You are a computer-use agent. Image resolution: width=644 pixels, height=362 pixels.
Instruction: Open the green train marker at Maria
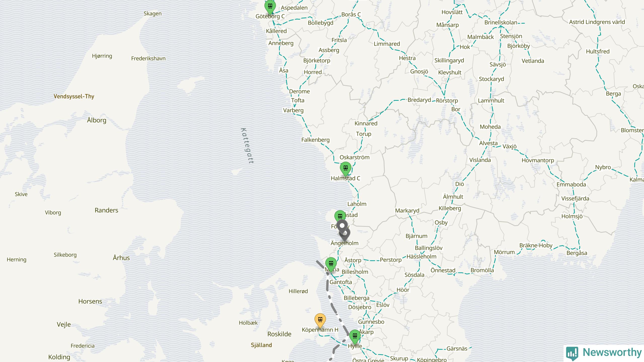click(331, 264)
